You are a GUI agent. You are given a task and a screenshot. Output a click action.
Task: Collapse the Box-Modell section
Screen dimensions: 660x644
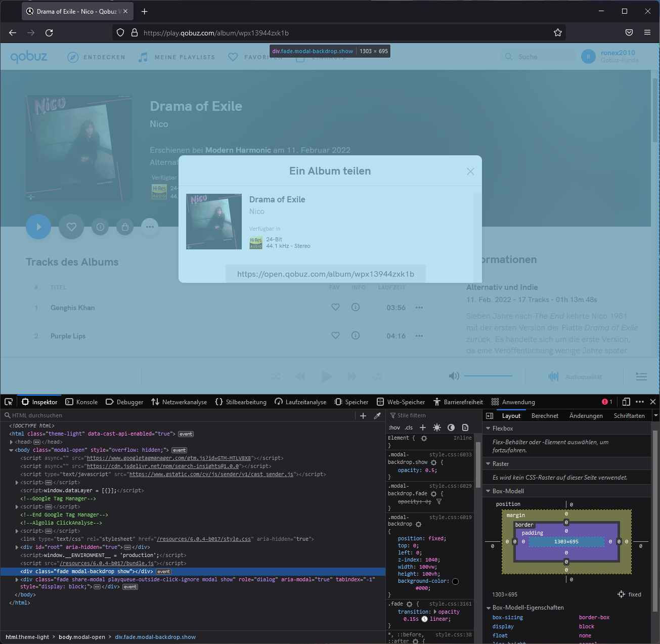(x=489, y=491)
